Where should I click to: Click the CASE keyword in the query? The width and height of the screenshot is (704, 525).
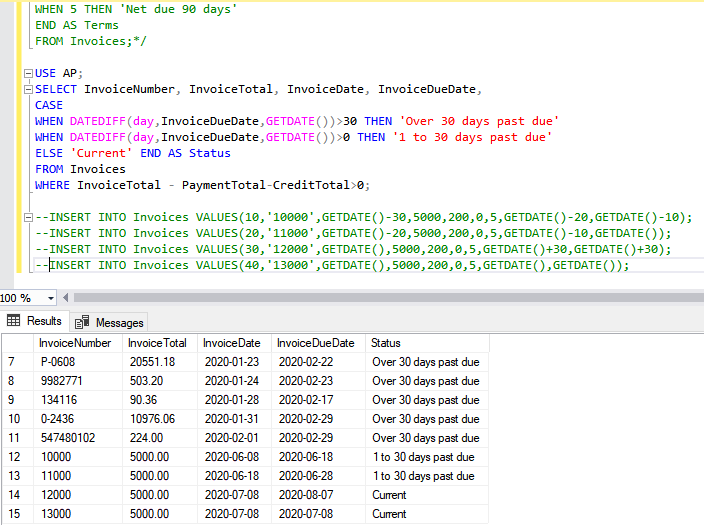[49, 105]
